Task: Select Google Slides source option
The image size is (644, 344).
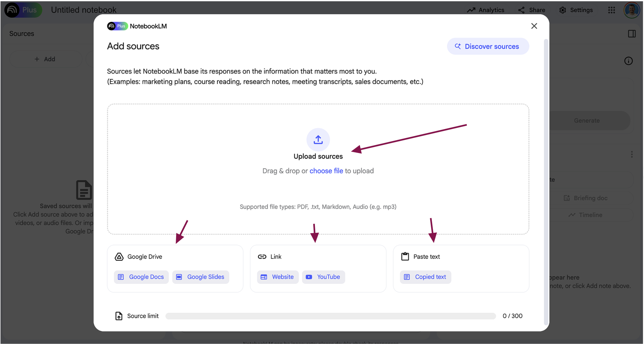Action: (201, 277)
